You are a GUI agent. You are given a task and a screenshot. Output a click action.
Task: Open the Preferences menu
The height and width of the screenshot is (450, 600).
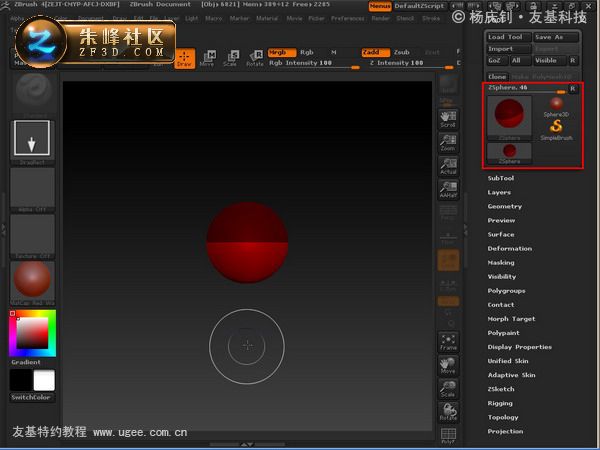pyautogui.click(x=347, y=18)
